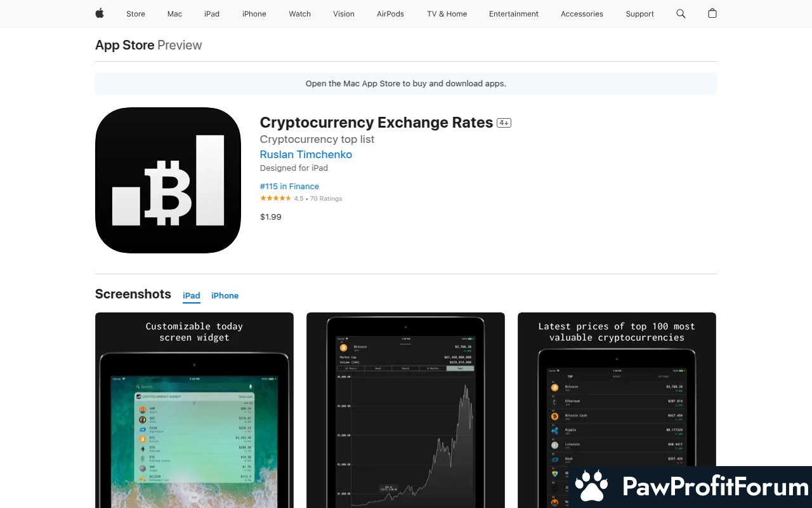Switch to iPad screenshots tab

[192, 296]
